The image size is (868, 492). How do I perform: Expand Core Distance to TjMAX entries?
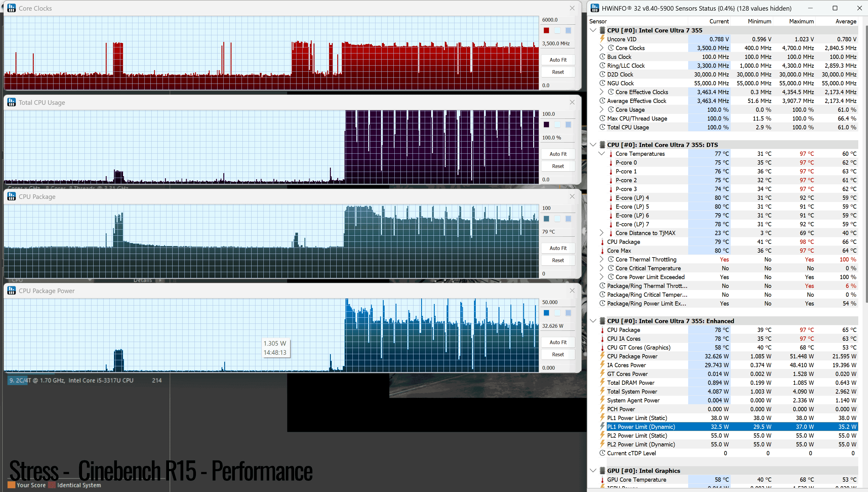pyautogui.click(x=602, y=233)
